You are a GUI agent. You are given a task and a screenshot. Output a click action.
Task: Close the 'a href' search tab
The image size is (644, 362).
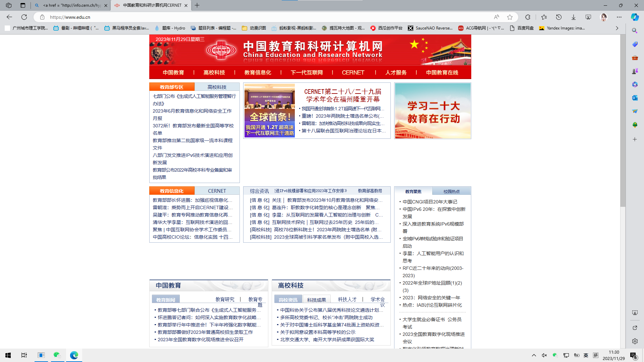tap(106, 5)
